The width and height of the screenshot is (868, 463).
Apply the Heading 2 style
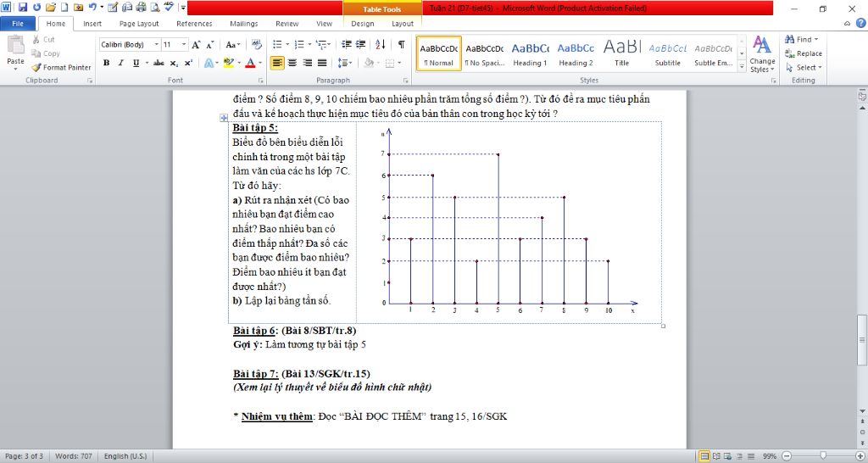(x=576, y=53)
